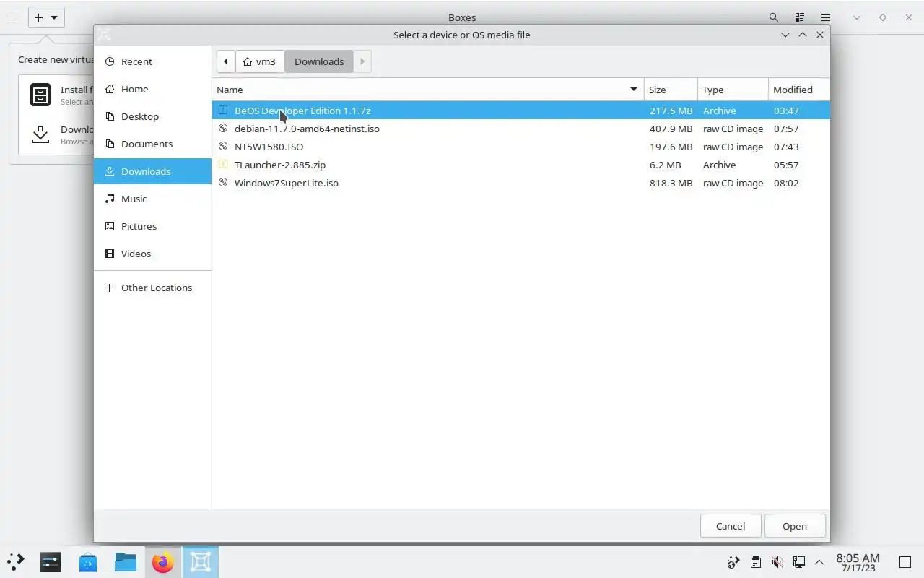924x578 pixels.
Task: Expand hidden system tray icons
Action: 819,562
